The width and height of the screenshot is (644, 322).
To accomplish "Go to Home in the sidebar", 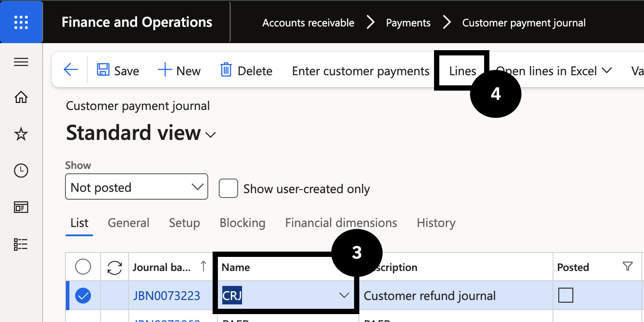I will tap(21, 97).
